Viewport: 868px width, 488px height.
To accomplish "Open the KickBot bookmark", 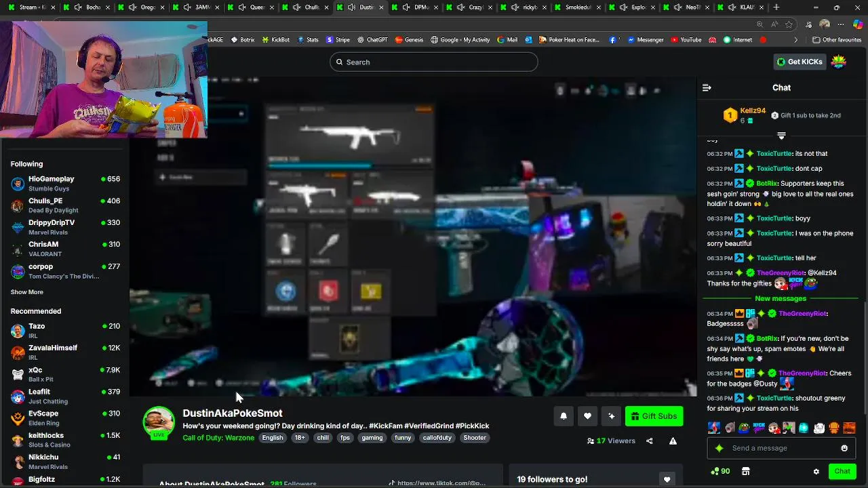I will tap(275, 40).
